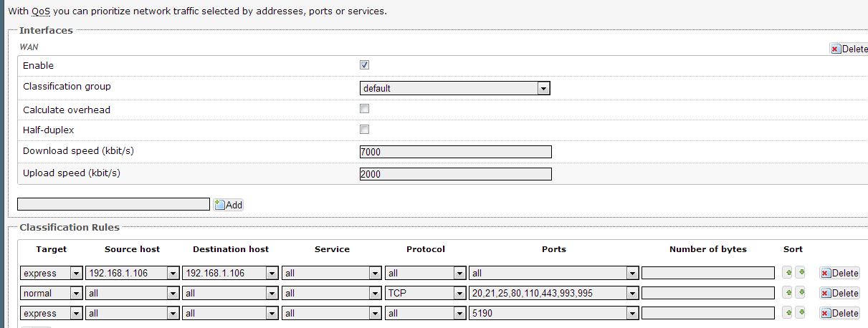Screen dimensions: 868x328
Task: Open Source host dropdown showing 192.168.1.106
Action: tap(132, 273)
